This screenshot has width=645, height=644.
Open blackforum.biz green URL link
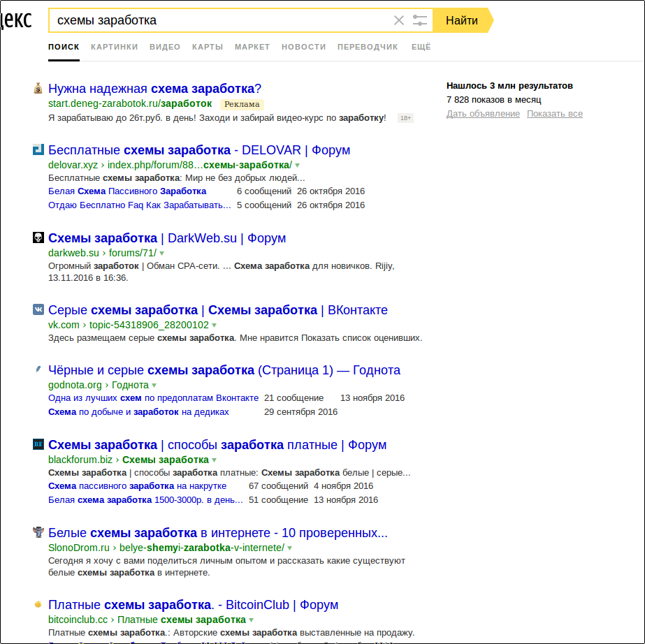tap(129, 460)
